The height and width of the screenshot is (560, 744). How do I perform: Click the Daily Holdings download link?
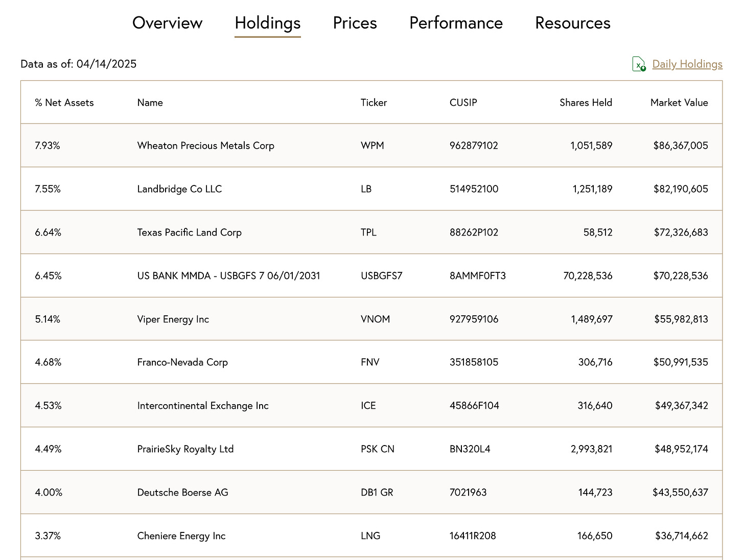(x=687, y=64)
